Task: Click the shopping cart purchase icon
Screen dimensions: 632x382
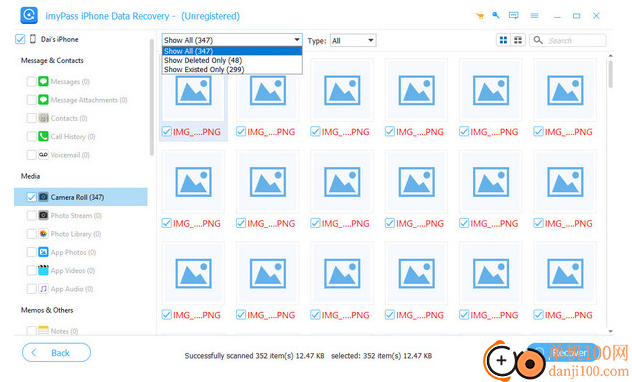Action: 480,16
